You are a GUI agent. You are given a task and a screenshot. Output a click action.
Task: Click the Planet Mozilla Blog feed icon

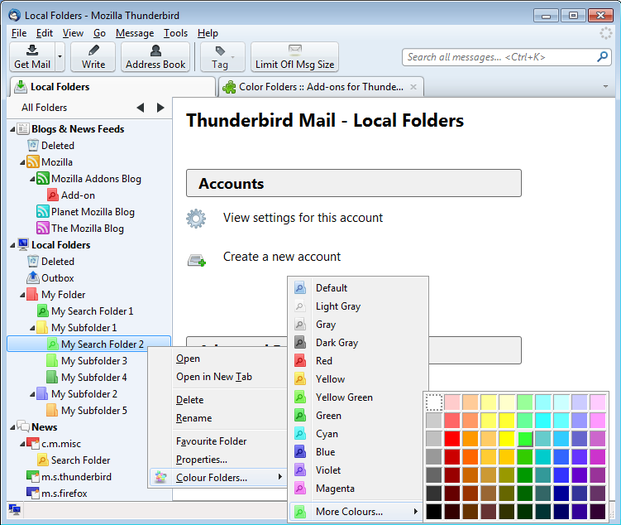(42, 212)
